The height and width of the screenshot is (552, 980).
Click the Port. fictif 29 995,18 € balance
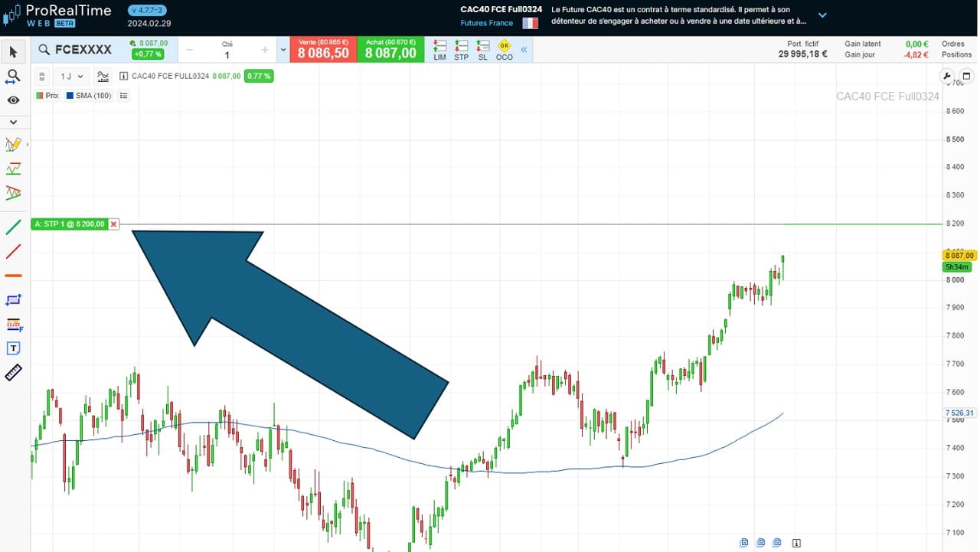point(802,50)
